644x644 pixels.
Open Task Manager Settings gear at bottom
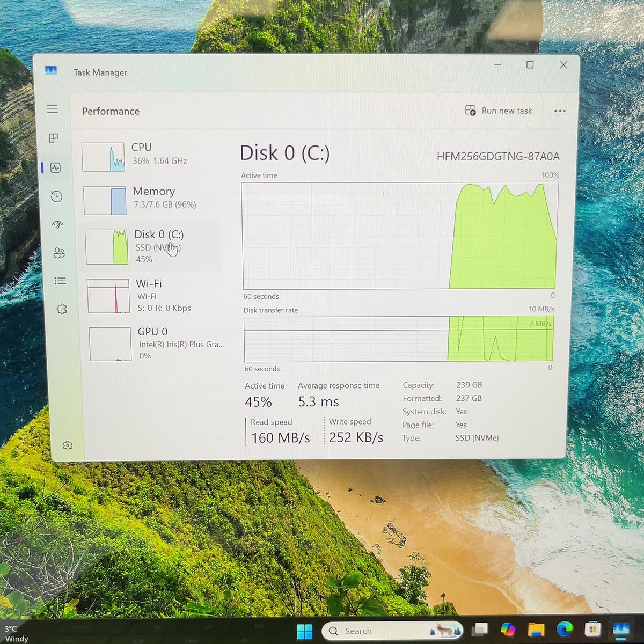(x=68, y=445)
